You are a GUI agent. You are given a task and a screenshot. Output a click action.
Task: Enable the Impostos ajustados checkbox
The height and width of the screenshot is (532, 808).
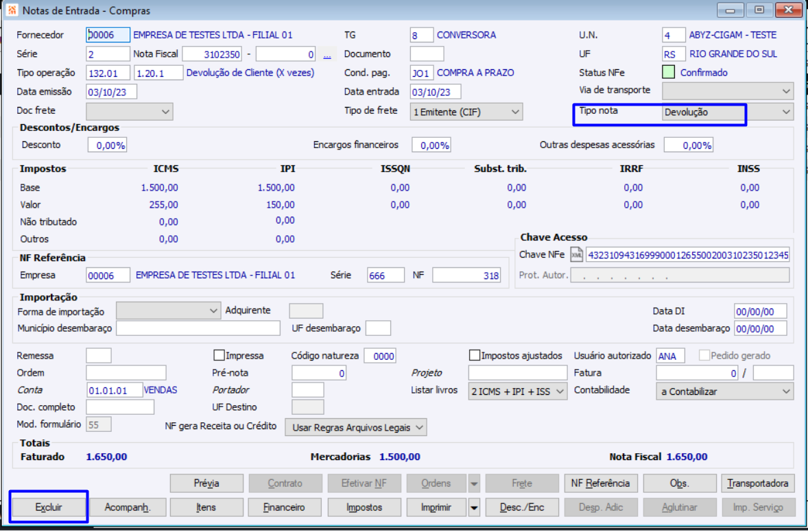tap(475, 356)
